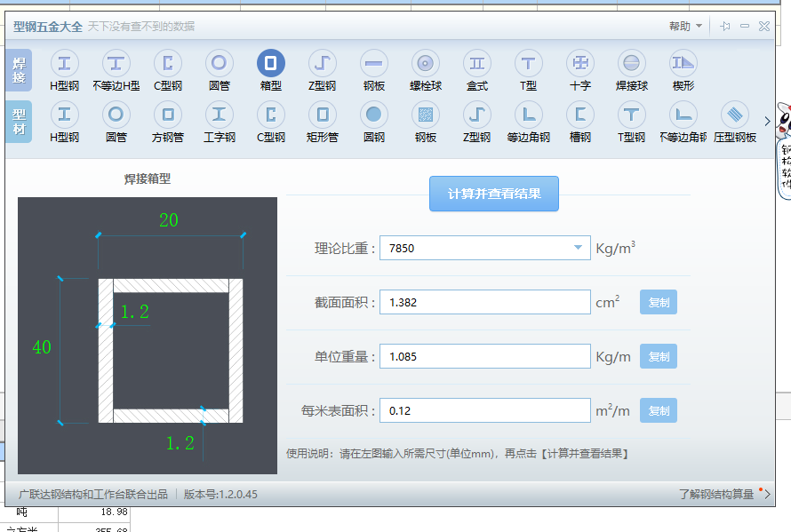The image size is (791, 532).
Task: Open the 帮助 help menu
Action: 685,27
